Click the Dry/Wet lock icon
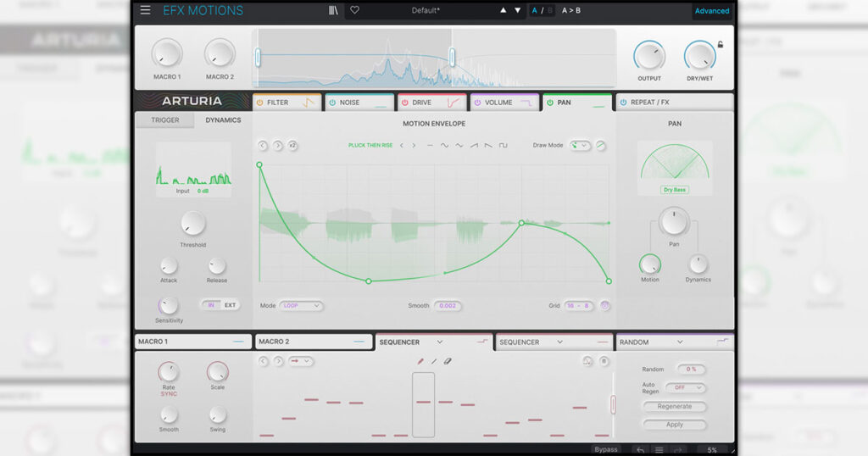Screen dimensions: 868x456 tap(721, 44)
